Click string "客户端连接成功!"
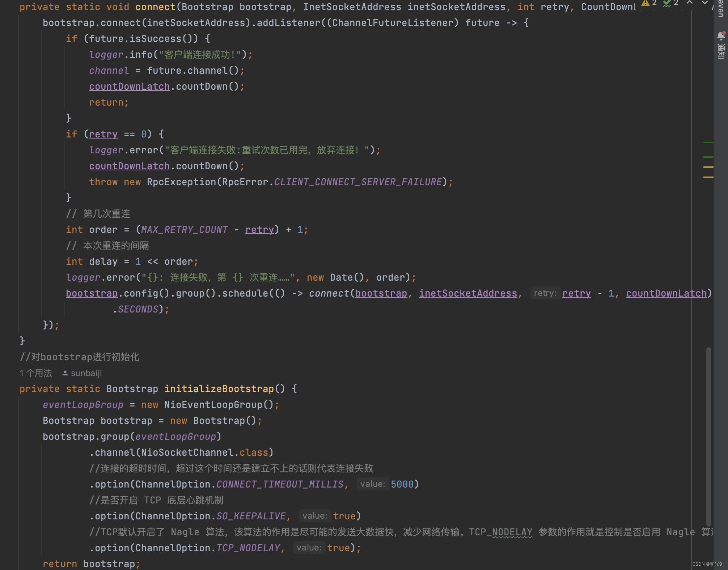The image size is (728, 570). (x=200, y=55)
